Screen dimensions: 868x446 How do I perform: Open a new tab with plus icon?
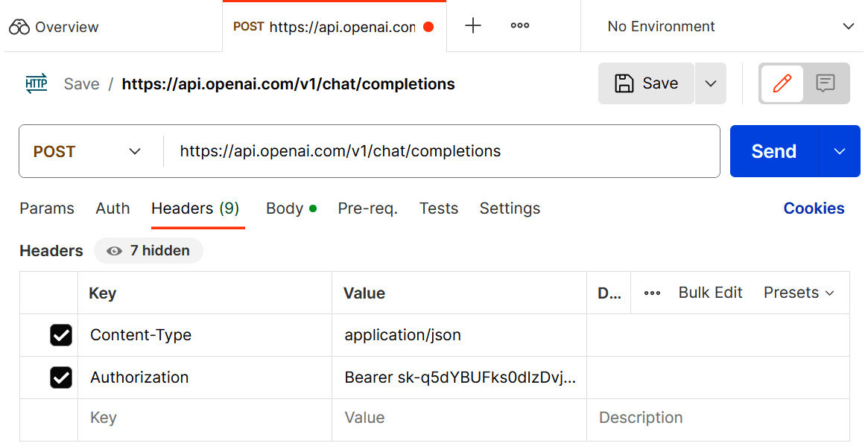click(473, 25)
